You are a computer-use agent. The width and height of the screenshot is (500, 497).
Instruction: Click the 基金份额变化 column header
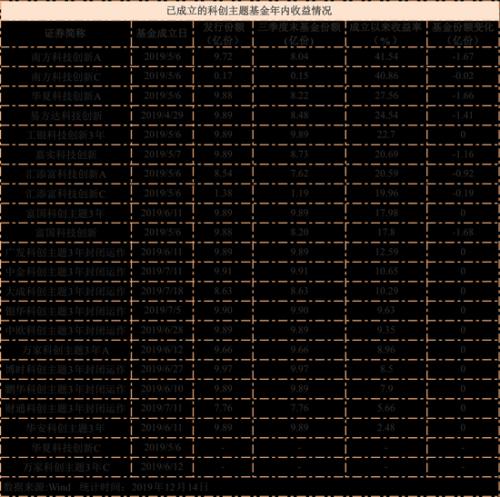pyautogui.click(x=463, y=33)
